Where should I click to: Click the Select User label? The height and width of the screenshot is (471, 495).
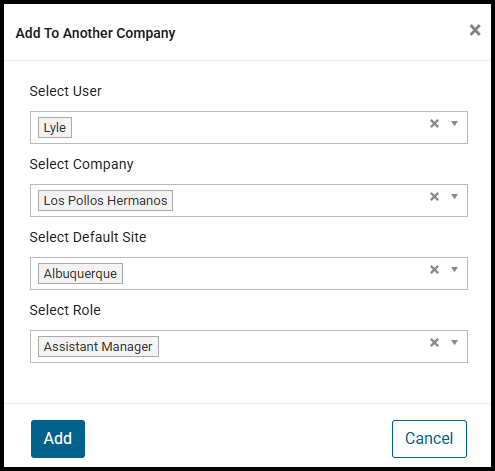(66, 91)
